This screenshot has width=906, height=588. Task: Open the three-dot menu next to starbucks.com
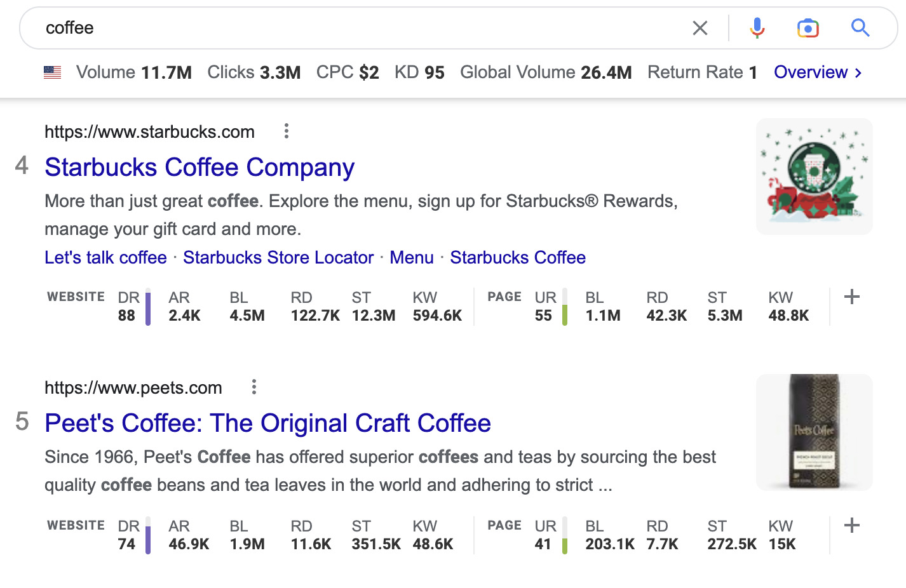point(287,131)
